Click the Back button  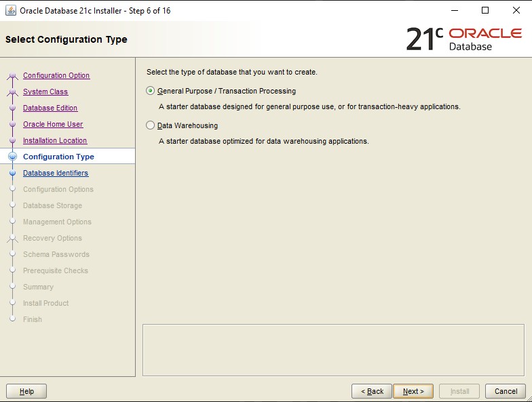pyautogui.click(x=372, y=391)
